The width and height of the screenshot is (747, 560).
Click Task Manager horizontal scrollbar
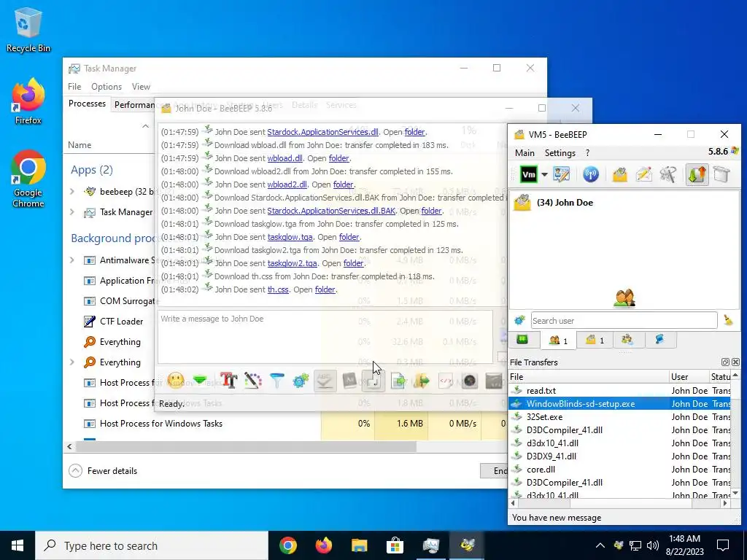pyautogui.click(x=246, y=446)
